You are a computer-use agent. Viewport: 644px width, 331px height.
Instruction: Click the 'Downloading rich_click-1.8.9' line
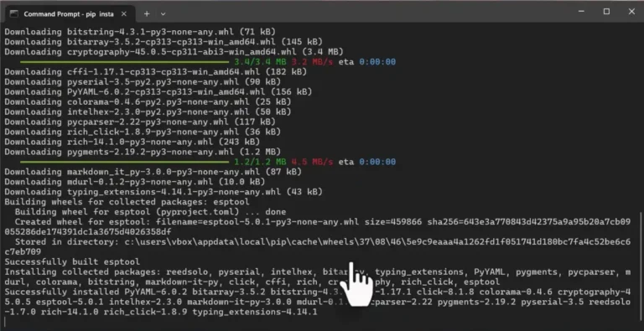143,132
